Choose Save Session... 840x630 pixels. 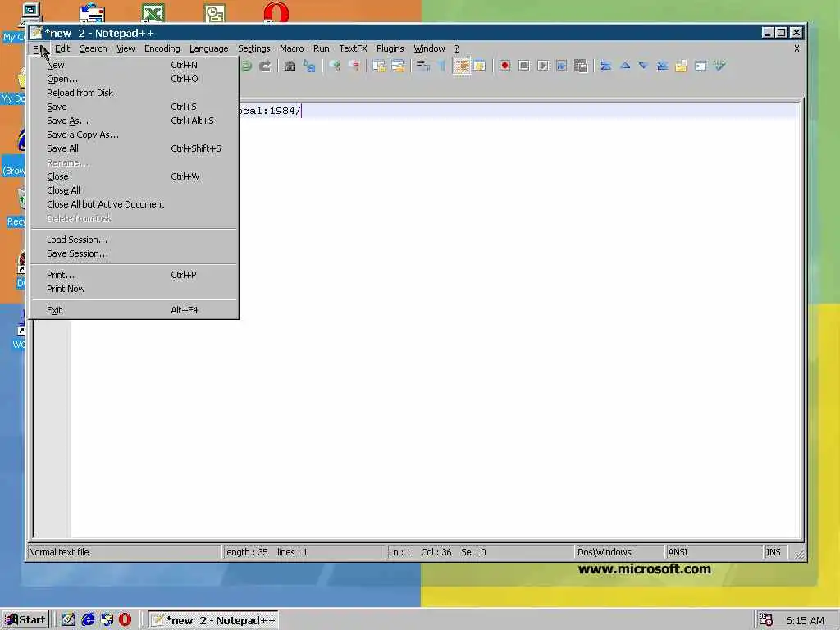[x=134, y=253]
